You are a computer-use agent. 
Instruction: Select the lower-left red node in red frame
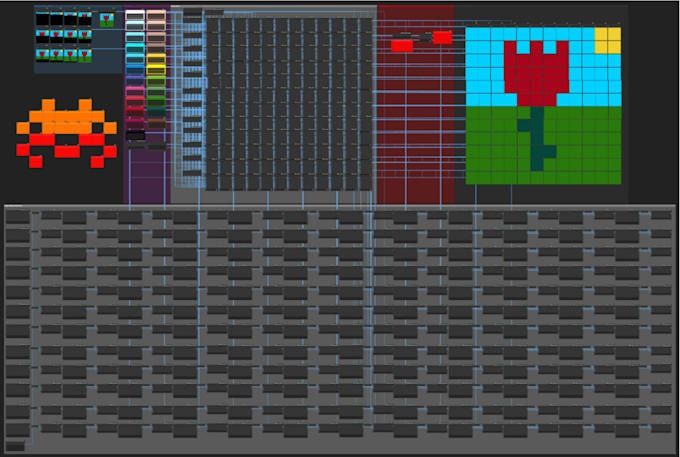[x=402, y=46]
